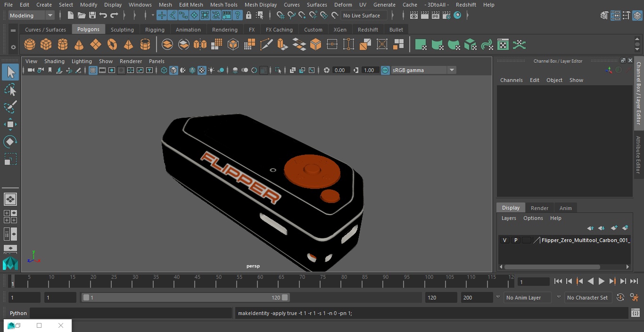This screenshot has height=332, width=644.
Task: Select the Lasso Select tool
Action: [10, 89]
